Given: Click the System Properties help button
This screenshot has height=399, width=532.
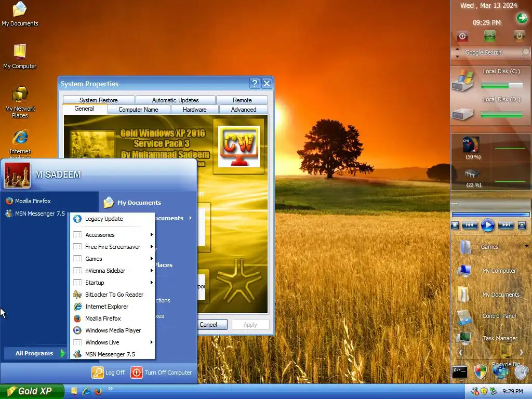Looking at the screenshot, I should point(255,84).
